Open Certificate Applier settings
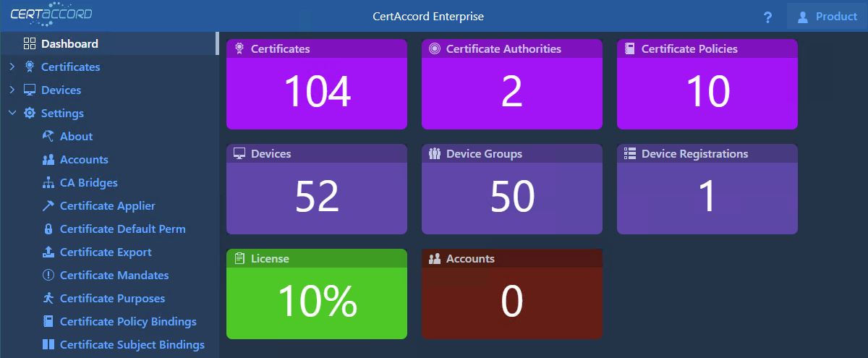 107,205
